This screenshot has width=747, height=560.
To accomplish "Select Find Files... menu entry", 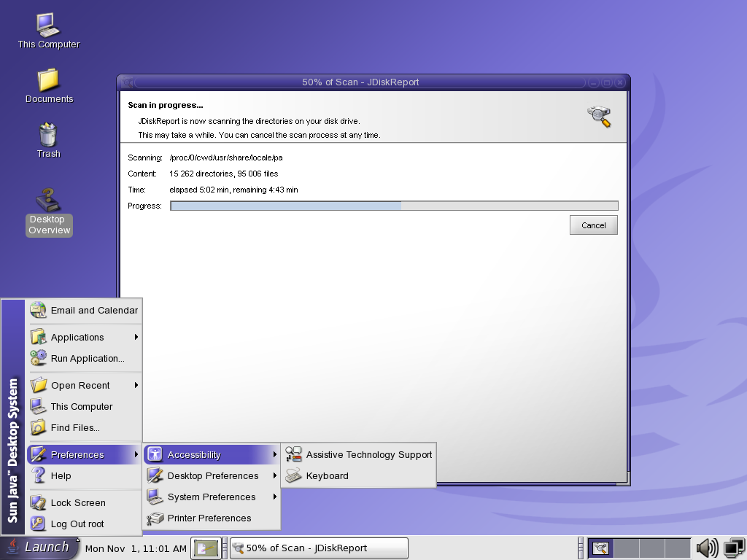I will 85,427.
